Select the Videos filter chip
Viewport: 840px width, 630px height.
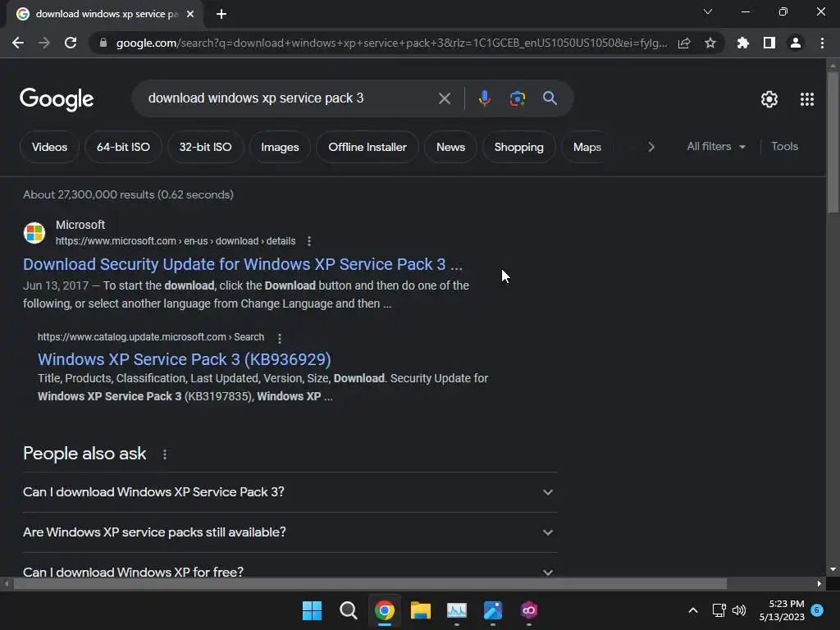pos(49,147)
